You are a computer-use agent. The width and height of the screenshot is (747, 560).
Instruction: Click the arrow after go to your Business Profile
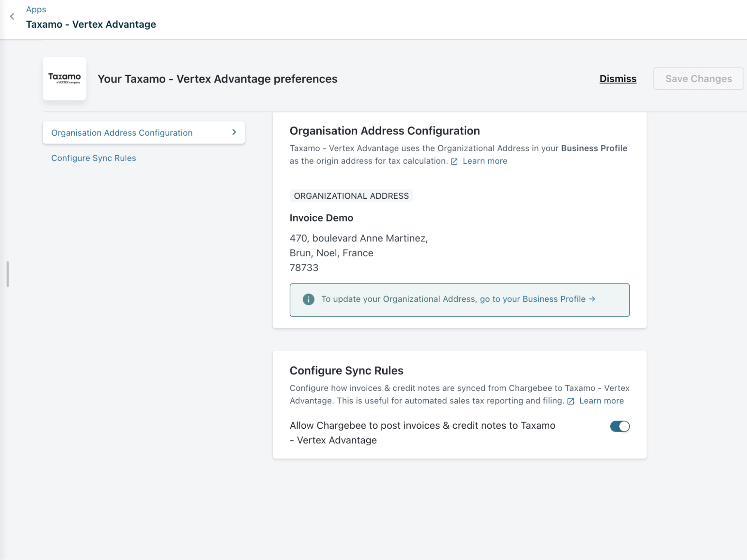pyautogui.click(x=592, y=299)
